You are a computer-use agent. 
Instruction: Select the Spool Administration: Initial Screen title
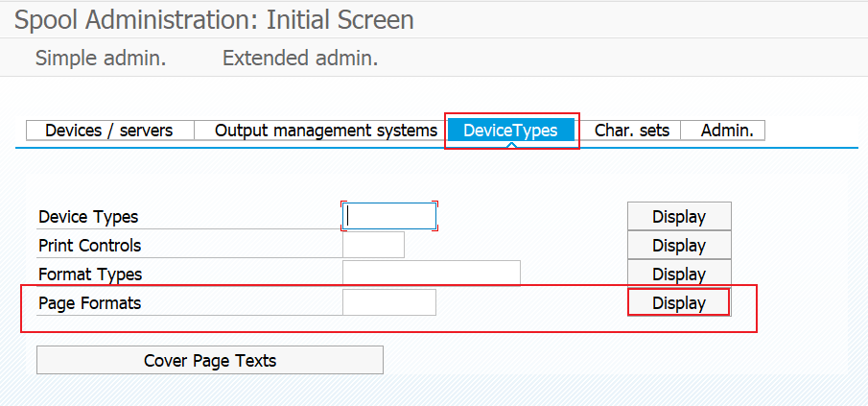pos(214,20)
